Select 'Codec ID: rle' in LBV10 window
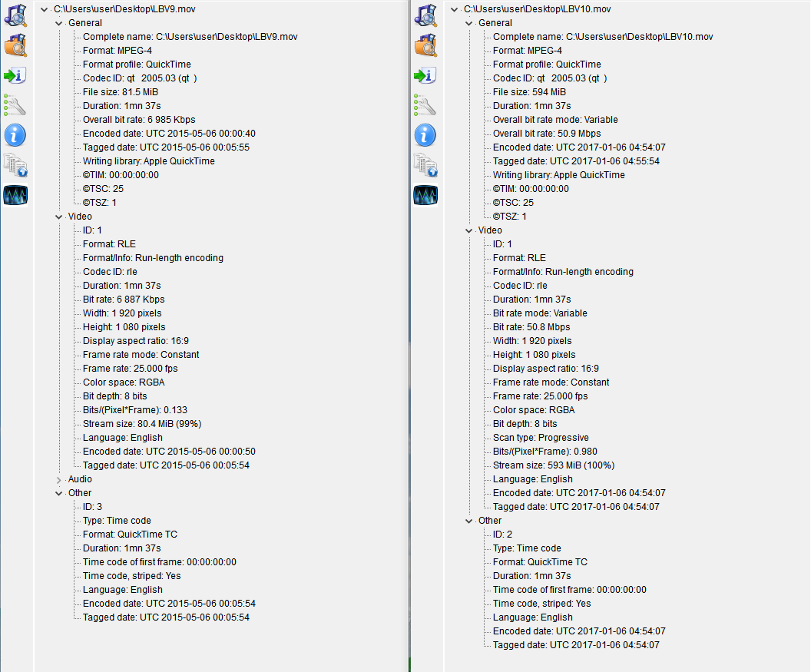This screenshot has height=672, width=811. [x=521, y=286]
